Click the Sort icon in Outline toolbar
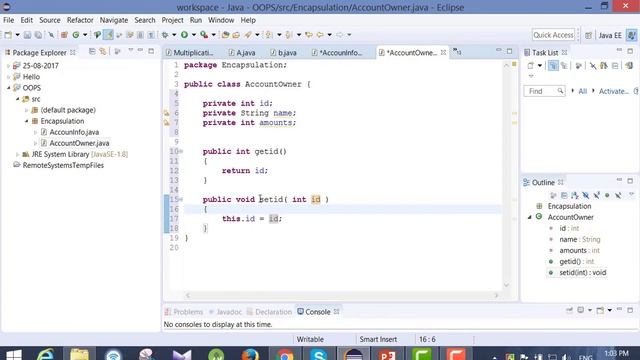Image resolution: width=640 pixels, height=360 pixels. pos(575,196)
